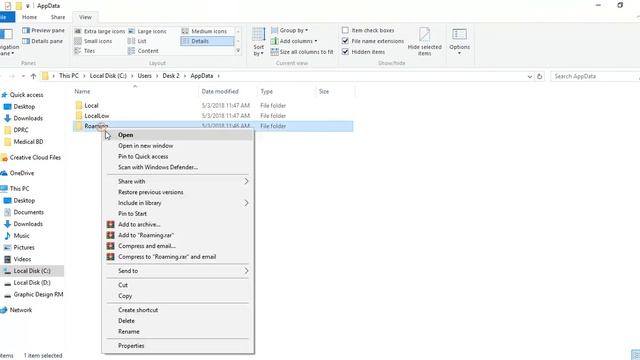Choose Small icons view
The height and width of the screenshot is (360, 640).
[93, 41]
